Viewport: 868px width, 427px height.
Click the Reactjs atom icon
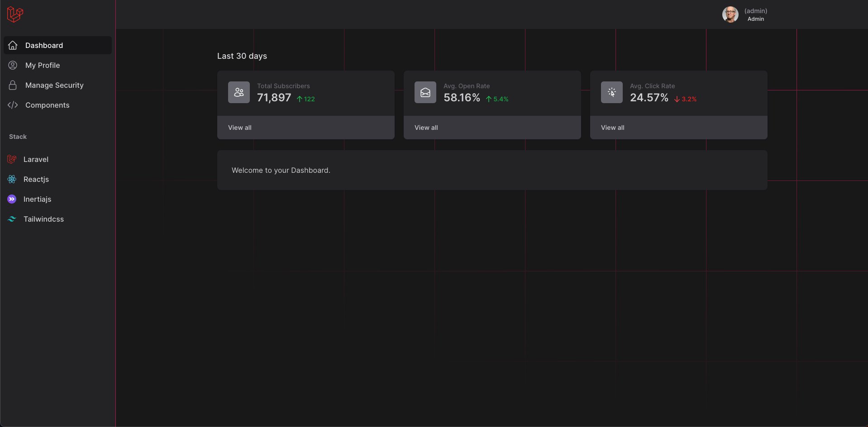click(12, 179)
